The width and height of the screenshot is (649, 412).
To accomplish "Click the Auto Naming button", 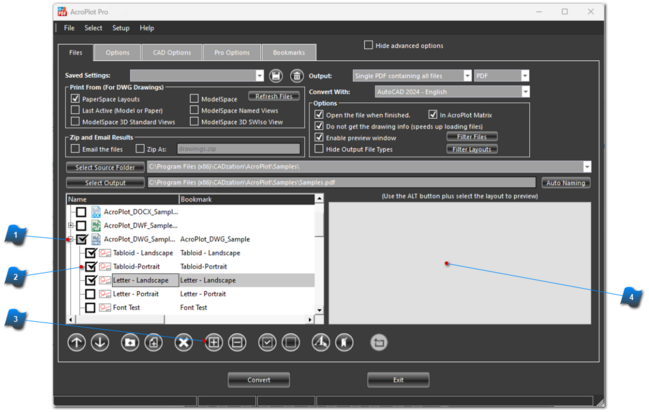I will 566,183.
